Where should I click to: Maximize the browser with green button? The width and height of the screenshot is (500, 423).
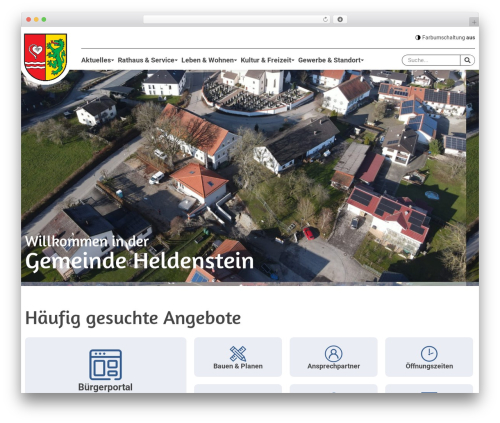point(44,20)
